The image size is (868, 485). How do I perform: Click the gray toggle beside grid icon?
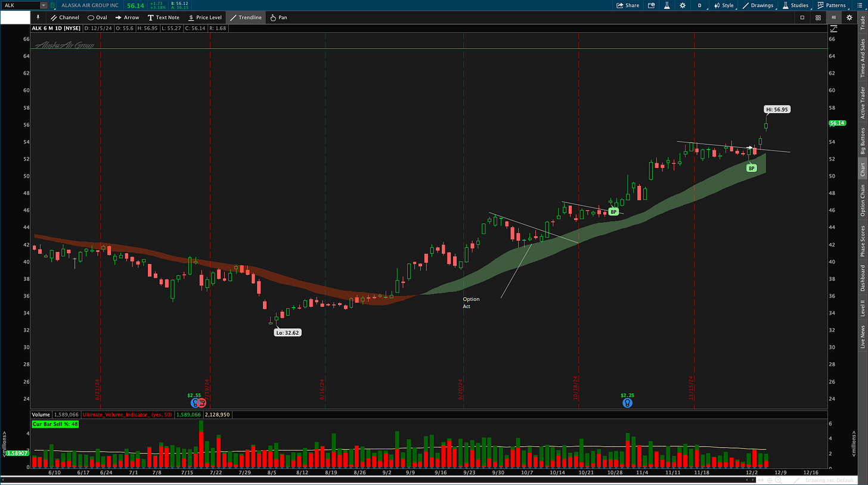point(833,17)
